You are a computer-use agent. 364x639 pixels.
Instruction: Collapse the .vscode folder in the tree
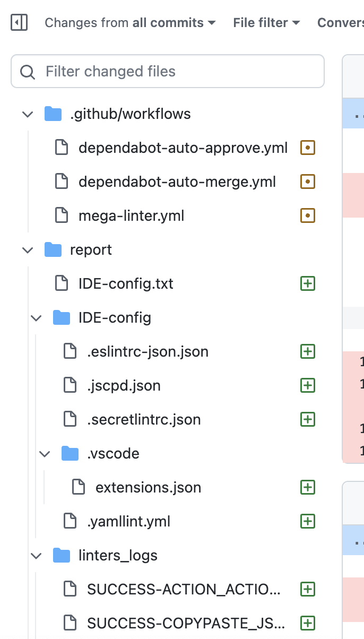(x=45, y=453)
